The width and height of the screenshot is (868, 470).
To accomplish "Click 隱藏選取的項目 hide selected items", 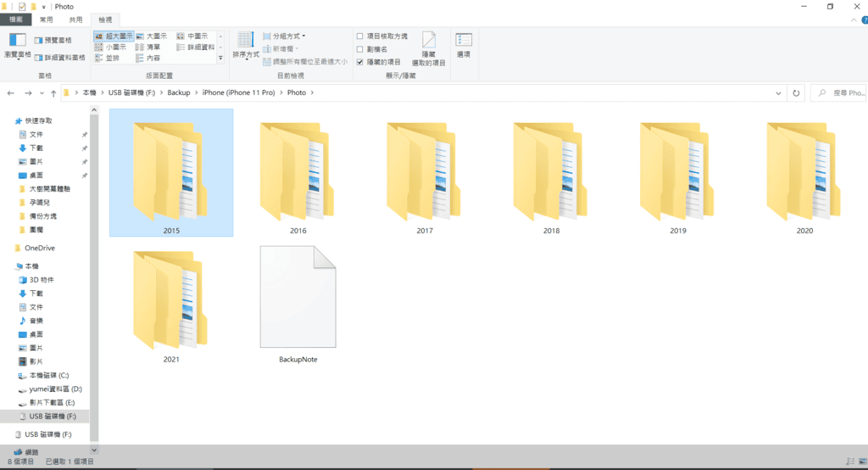I will tap(428, 48).
